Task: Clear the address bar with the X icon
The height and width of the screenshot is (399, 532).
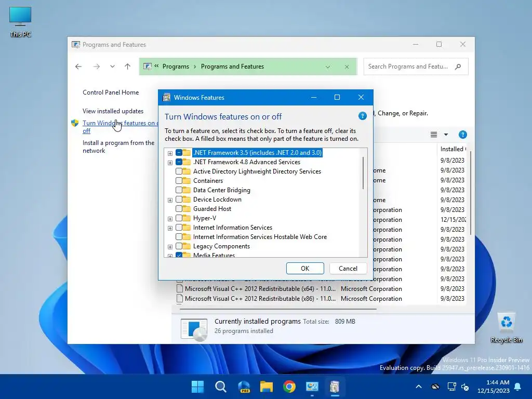Action: [x=347, y=67]
